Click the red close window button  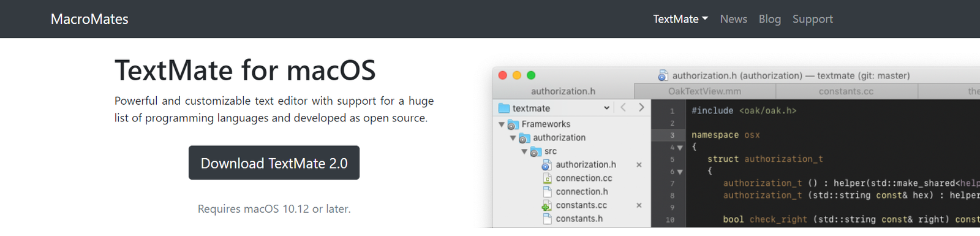pos(502,75)
